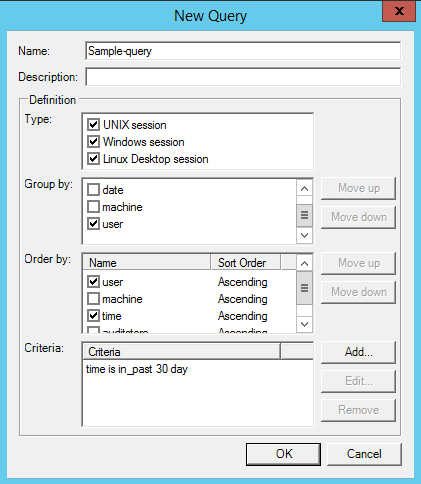421x484 pixels.
Task: Click Order by scrollbar down arrow
Action: point(304,324)
